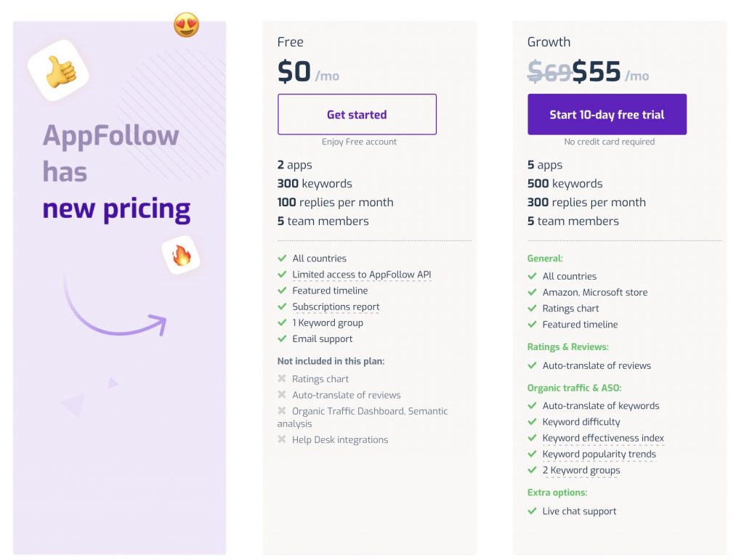The width and height of the screenshot is (744, 560).
Task: Click the 2 Keyword groups item
Action: coord(581,470)
